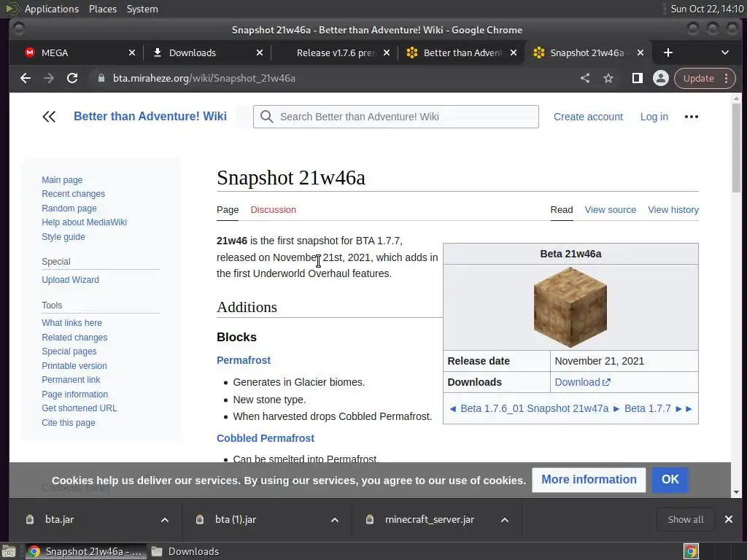Switch to the Downloads browser tab
This screenshot has width=747, height=560.
click(x=208, y=52)
